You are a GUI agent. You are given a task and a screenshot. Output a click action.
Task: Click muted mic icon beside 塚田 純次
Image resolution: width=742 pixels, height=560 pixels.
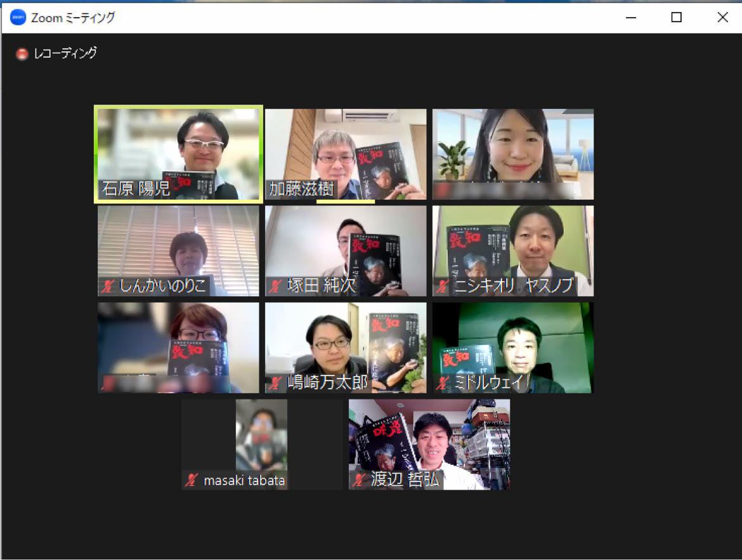[275, 286]
